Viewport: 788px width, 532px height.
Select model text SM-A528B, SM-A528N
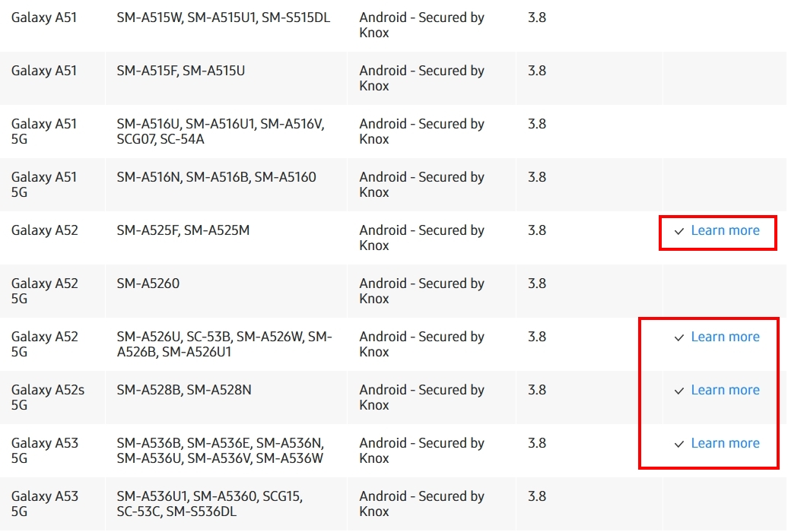pyautogui.click(x=184, y=391)
